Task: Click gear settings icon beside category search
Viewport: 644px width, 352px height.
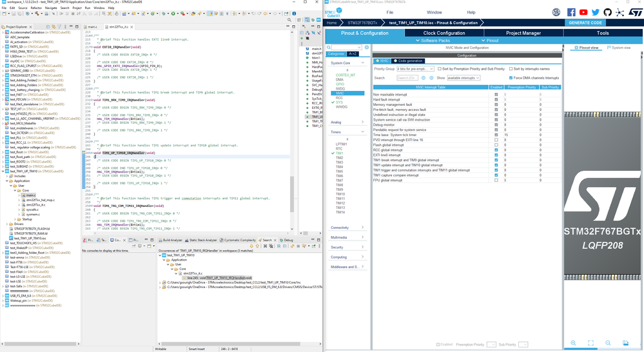Action: (x=367, y=48)
